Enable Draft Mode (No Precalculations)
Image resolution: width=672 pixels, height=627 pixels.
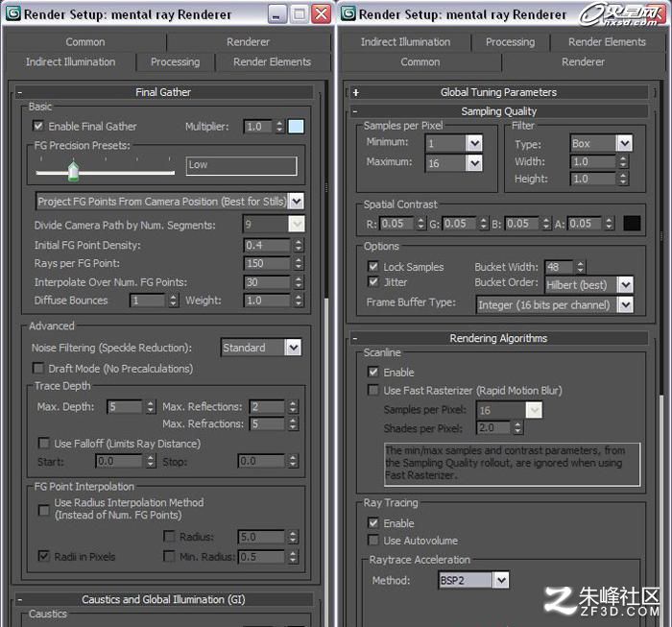click(38, 369)
